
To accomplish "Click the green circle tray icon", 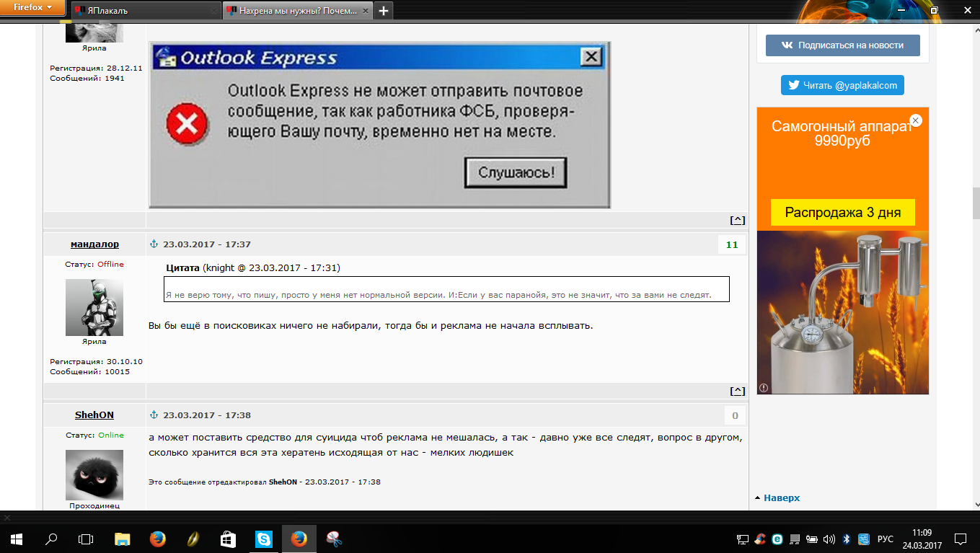I will point(777,539).
